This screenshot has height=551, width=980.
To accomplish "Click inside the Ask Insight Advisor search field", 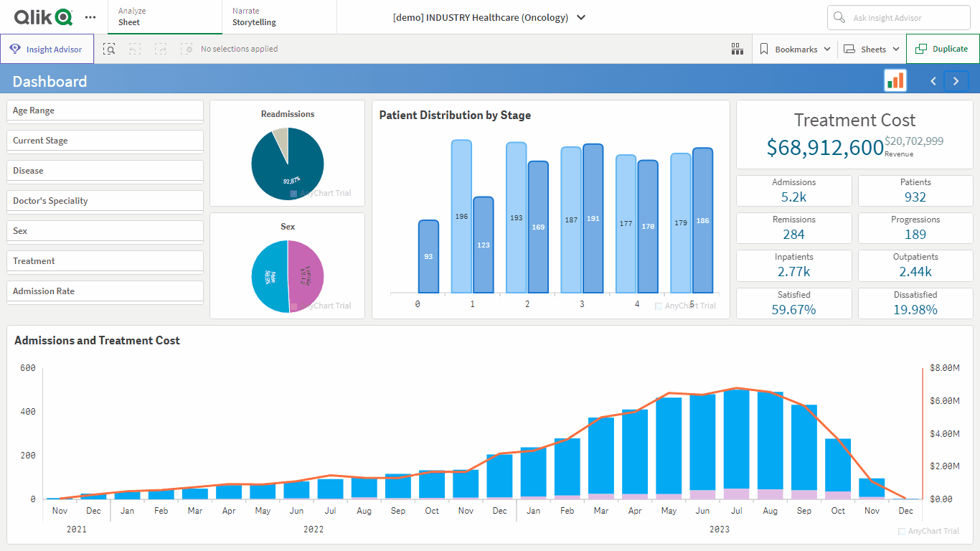I will coord(899,17).
